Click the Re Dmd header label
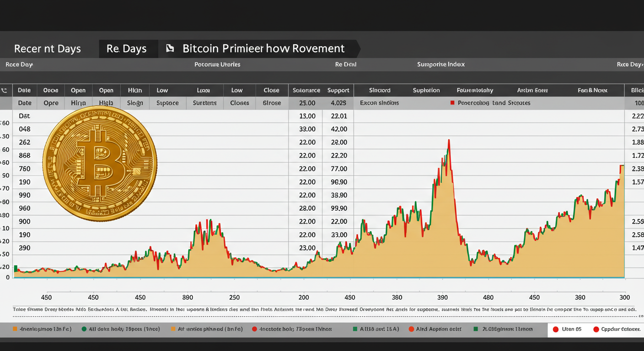Viewport: 644px width, 351px height. pyautogui.click(x=346, y=64)
